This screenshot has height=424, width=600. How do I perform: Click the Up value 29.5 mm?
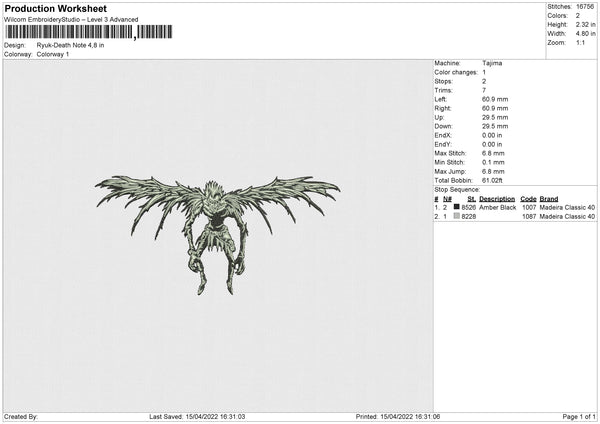pyautogui.click(x=495, y=117)
